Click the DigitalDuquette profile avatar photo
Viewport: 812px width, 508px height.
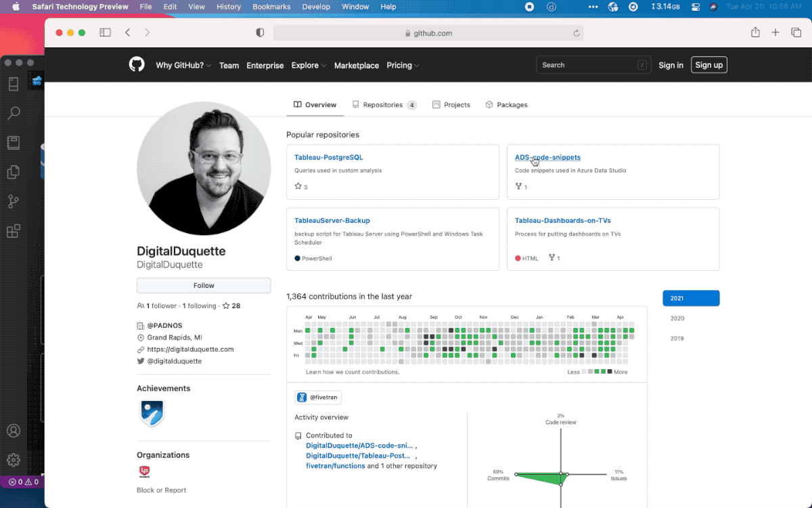(204, 169)
